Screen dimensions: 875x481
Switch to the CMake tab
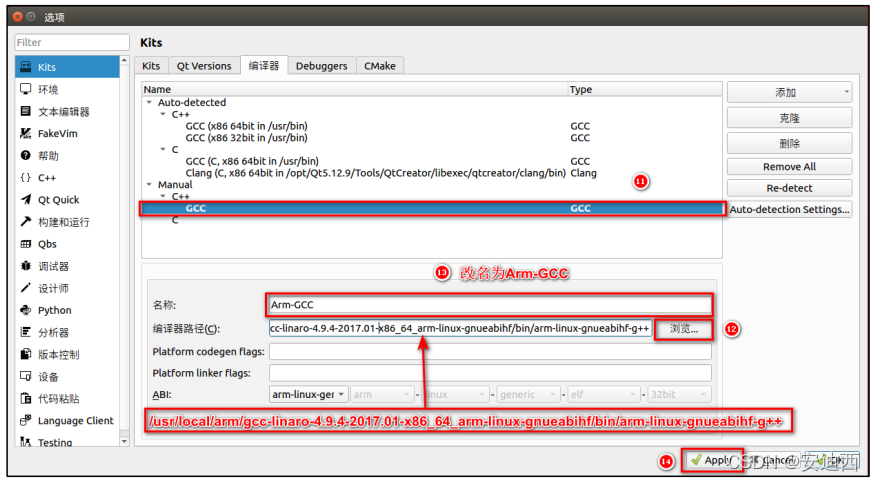coord(379,66)
